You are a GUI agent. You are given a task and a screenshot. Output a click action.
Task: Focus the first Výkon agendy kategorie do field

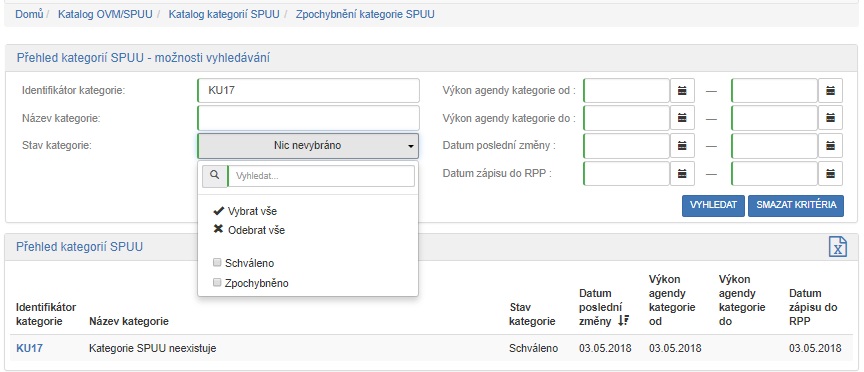627,118
